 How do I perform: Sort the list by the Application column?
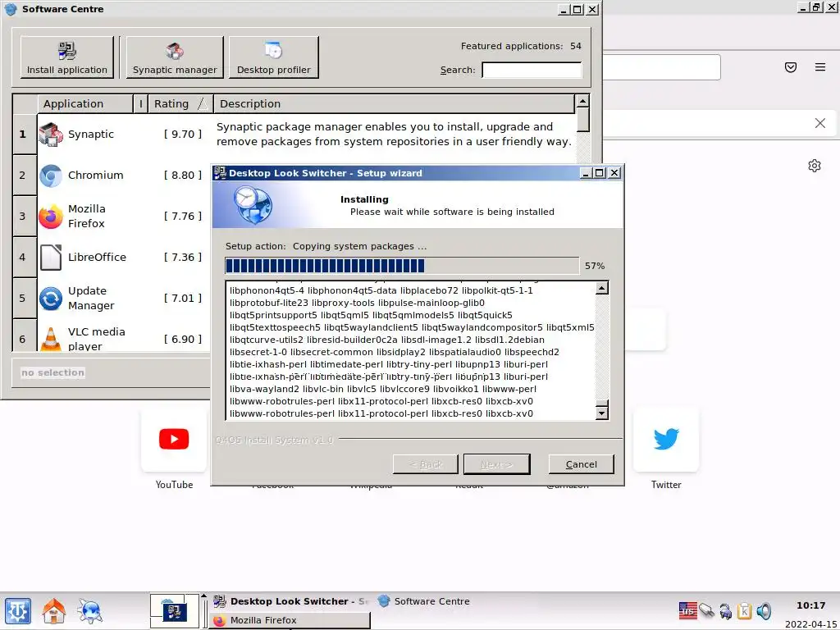pyautogui.click(x=85, y=104)
